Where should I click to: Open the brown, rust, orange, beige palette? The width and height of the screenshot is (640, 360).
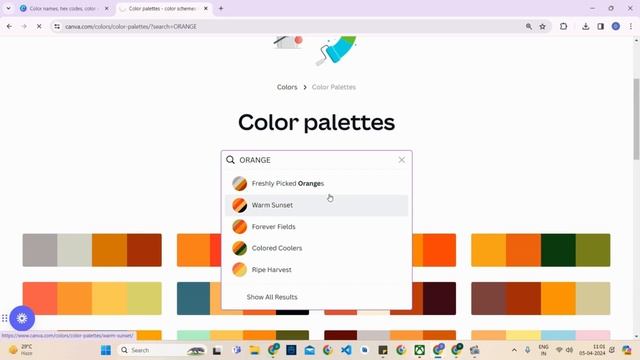coord(541,298)
